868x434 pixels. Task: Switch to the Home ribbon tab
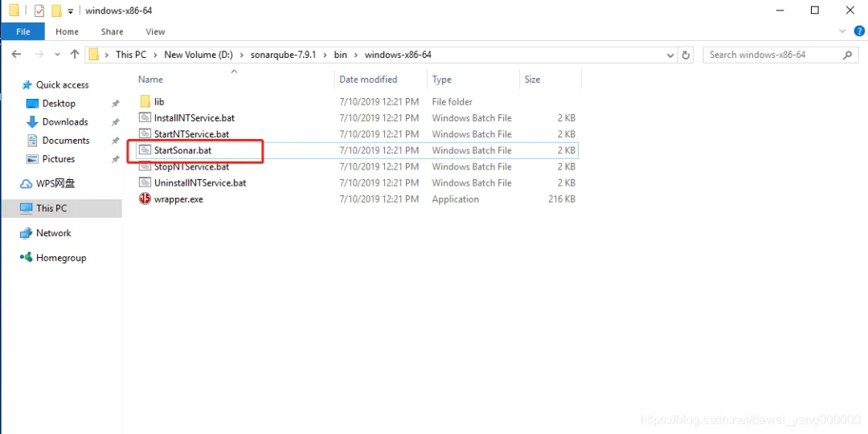point(67,31)
